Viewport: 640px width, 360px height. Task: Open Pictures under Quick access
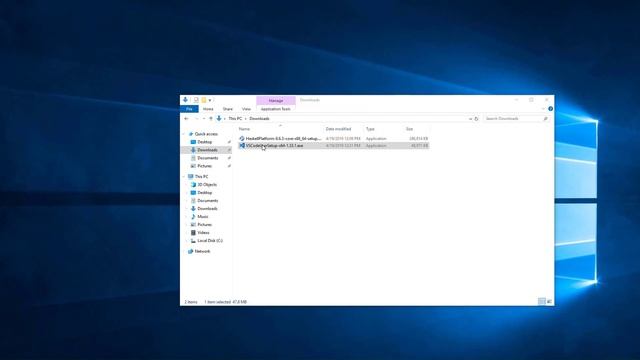pos(204,166)
